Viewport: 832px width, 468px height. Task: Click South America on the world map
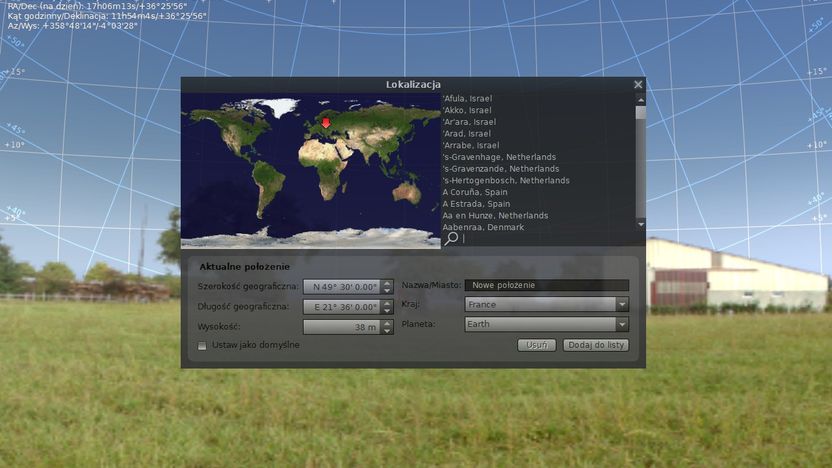(267, 187)
